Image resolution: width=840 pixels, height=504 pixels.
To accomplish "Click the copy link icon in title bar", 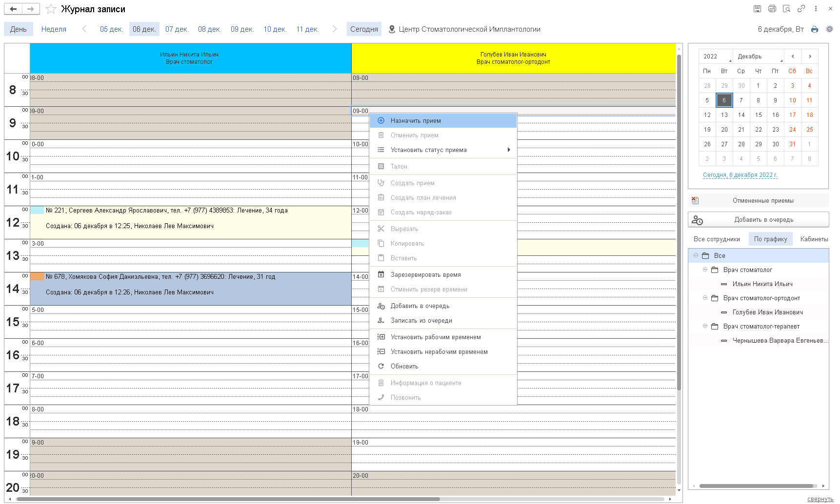I will point(801,9).
